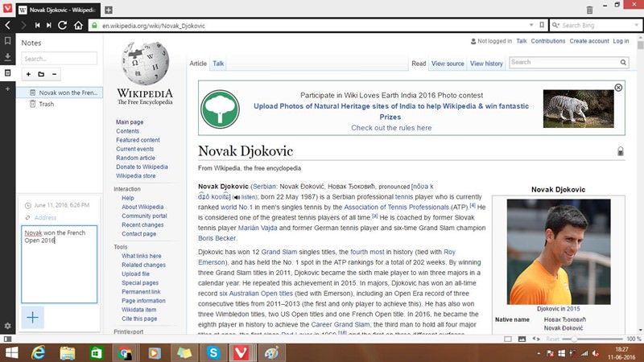This screenshot has height=362, width=644.
Task: Open Skype from the taskbar
Action: coord(213,353)
